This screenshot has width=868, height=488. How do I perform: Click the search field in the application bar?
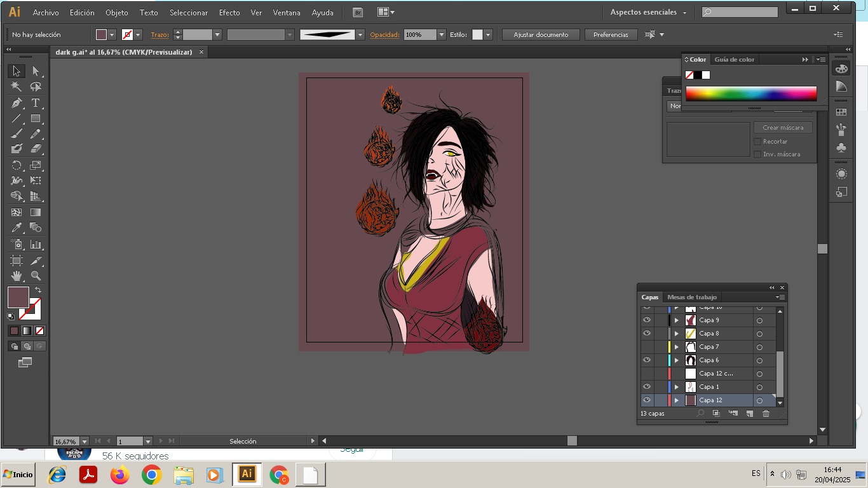pyautogui.click(x=740, y=12)
